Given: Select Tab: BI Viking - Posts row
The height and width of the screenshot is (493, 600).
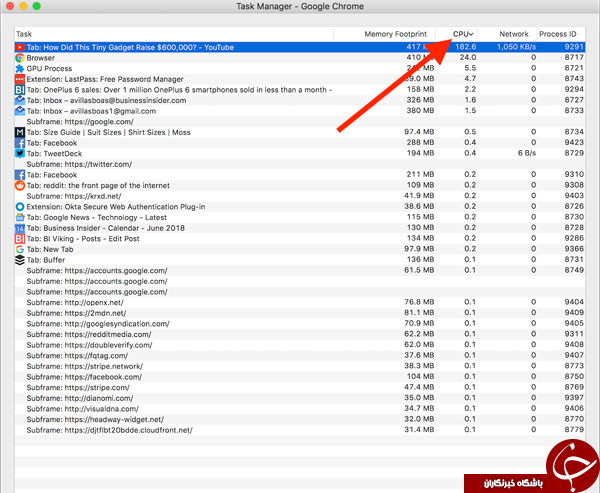Looking at the screenshot, I should click(x=300, y=239).
